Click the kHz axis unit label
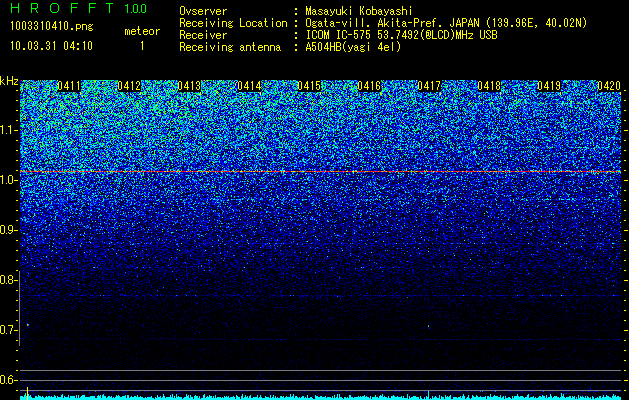Screen dimensions: 629x400 tap(9, 81)
